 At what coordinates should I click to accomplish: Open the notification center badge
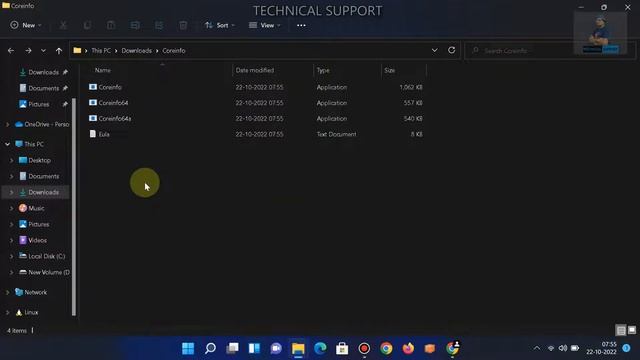click(627, 348)
